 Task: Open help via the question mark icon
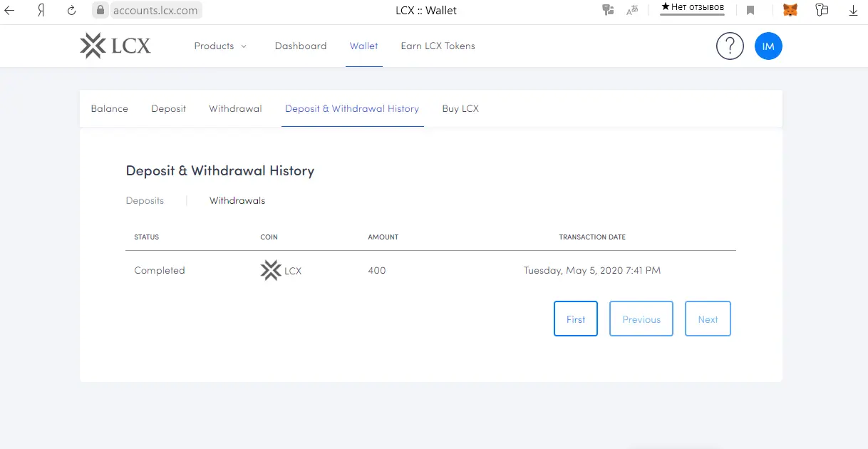[730, 46]
